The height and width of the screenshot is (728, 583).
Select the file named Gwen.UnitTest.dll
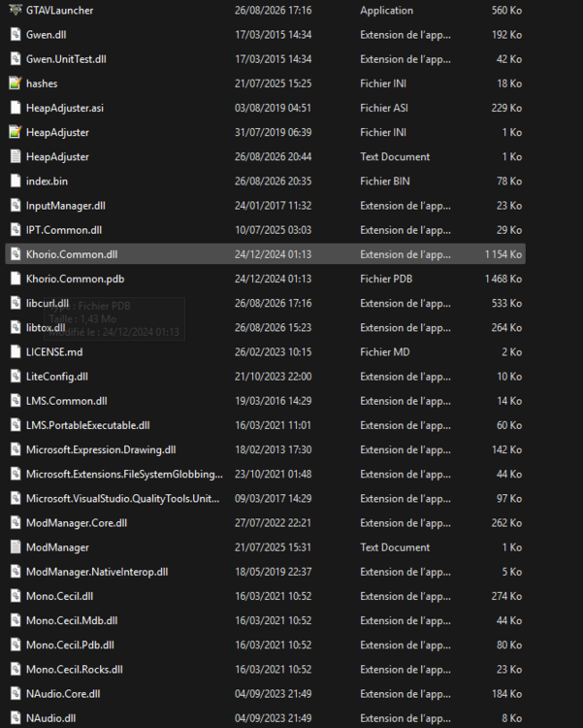(66, 59)
